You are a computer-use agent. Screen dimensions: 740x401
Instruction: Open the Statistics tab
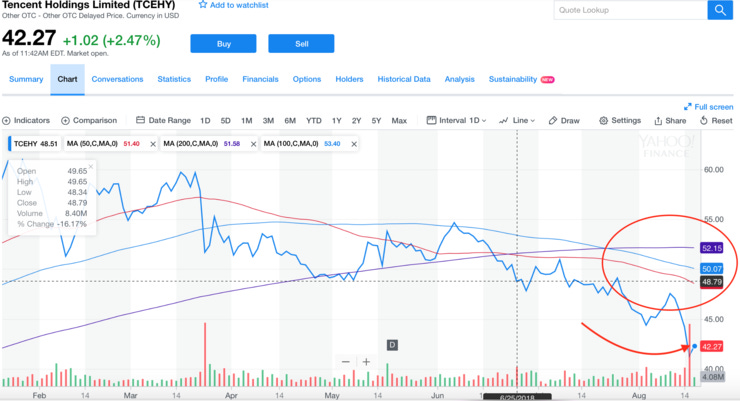coord(174,79)
